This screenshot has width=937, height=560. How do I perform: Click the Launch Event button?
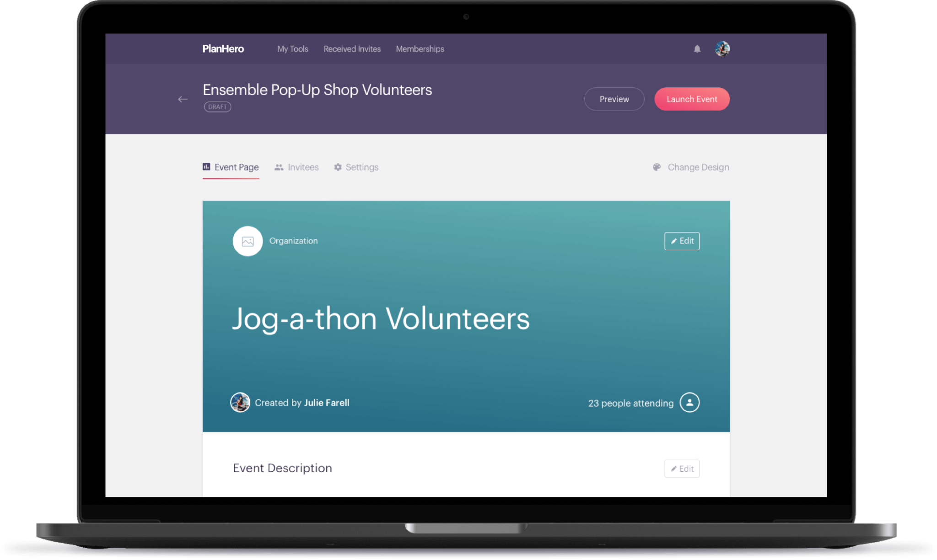[692, 99]
